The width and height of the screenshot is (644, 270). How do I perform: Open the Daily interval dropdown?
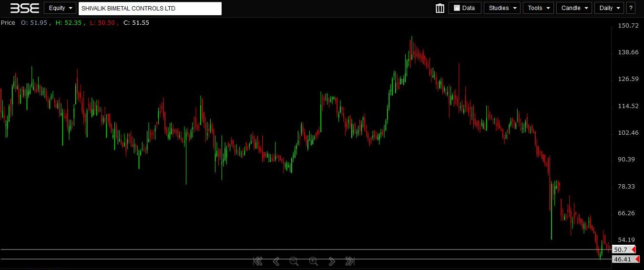tap(609, 8)
